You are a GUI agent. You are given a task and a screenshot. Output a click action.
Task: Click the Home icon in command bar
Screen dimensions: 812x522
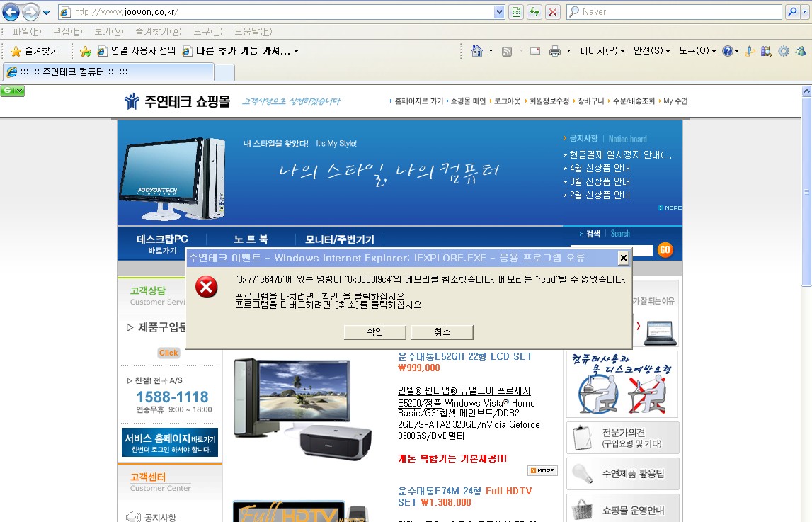477,51
